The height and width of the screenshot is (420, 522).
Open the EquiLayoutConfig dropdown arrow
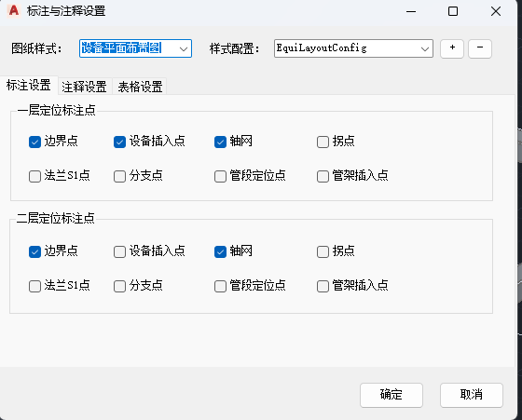click(424, 48)
